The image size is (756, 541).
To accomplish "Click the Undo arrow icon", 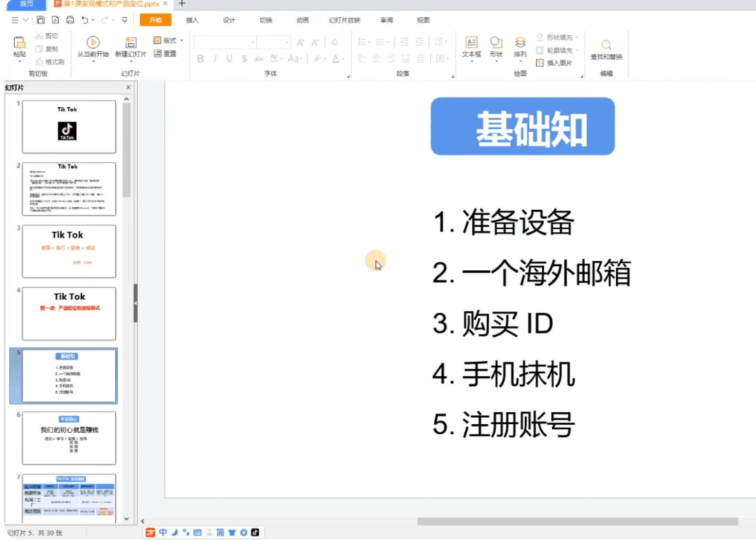I will tap(85, 20).
